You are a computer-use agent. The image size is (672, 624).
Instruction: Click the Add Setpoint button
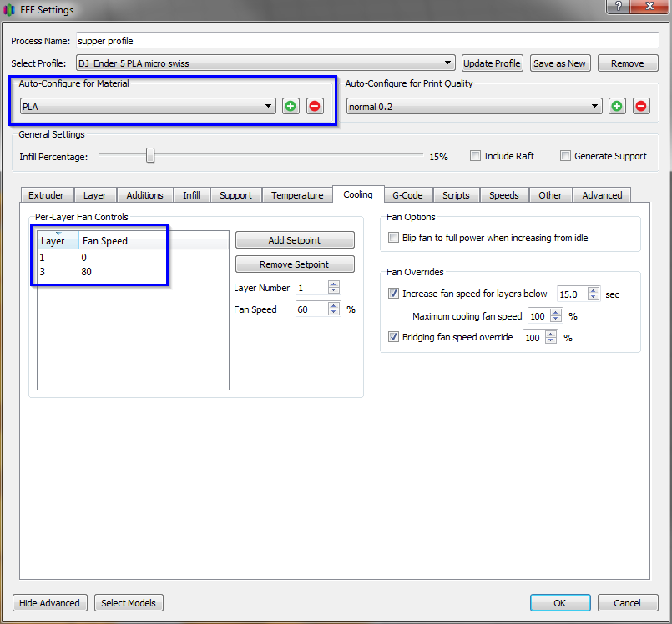(295, 239)
